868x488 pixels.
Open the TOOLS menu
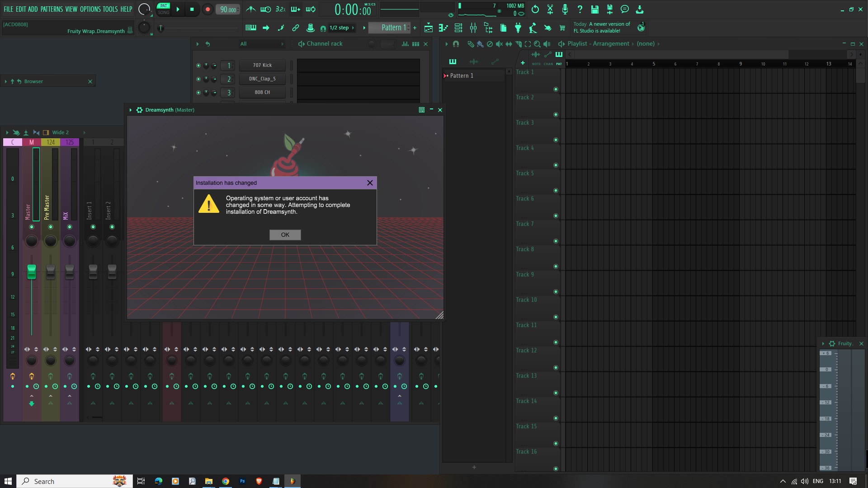[x=110, y=9]
